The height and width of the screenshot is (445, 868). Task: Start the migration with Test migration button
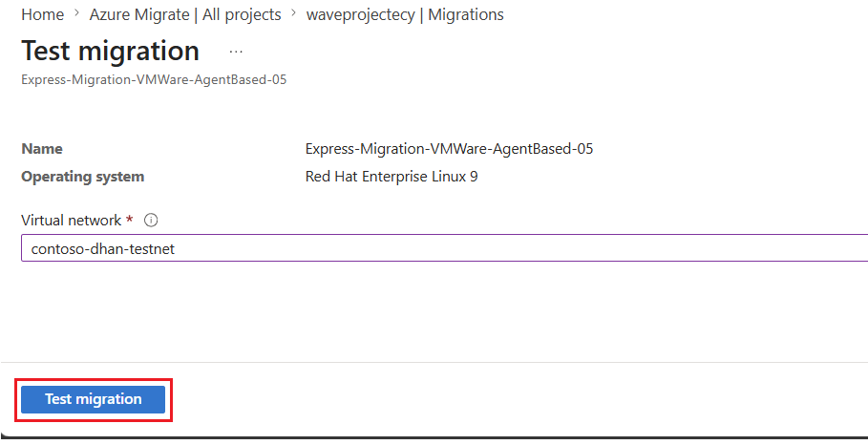(93, 399)
